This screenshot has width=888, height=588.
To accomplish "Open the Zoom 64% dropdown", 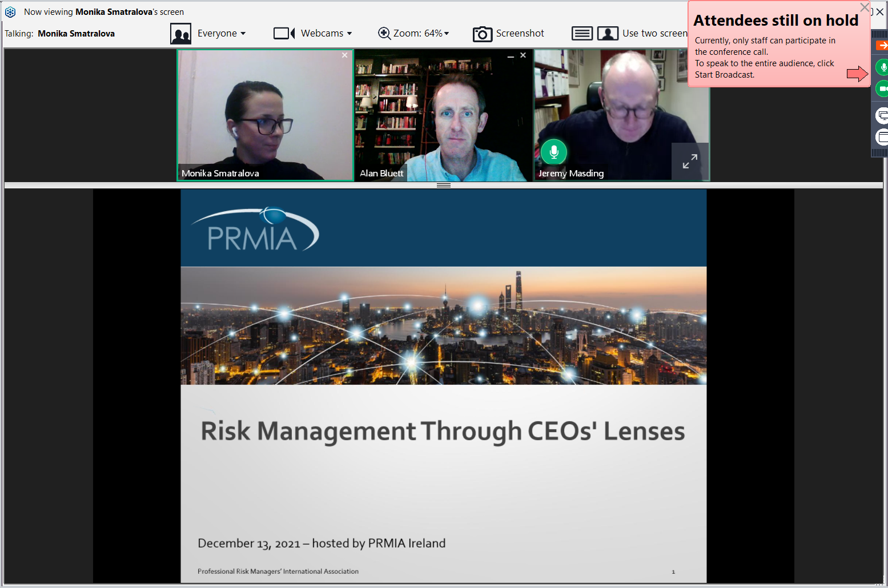I will click(x=421, y=34).
